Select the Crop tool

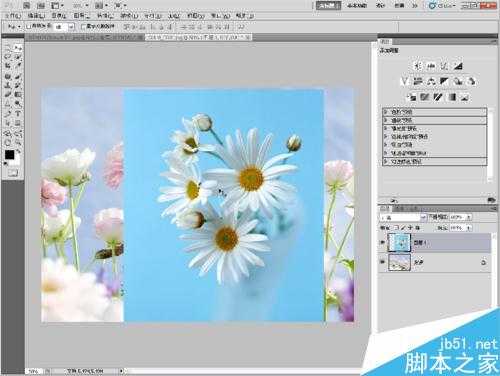[8, 66]
